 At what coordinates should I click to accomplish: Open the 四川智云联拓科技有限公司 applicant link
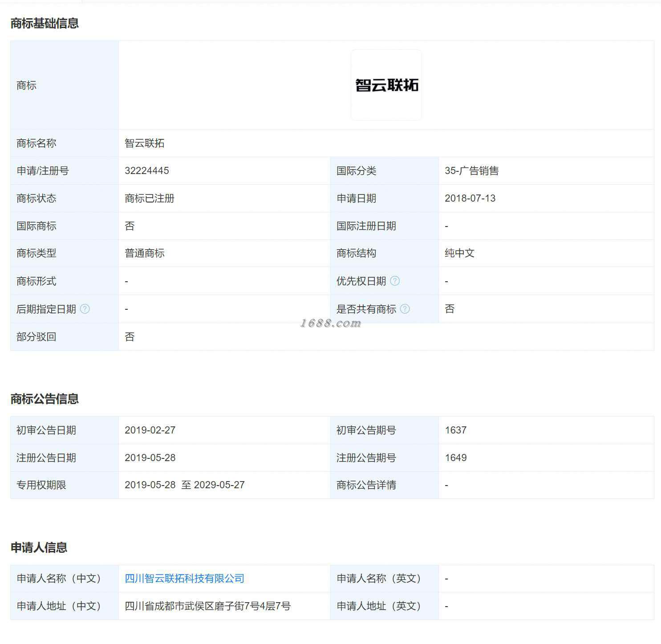[x=185, y=578]
